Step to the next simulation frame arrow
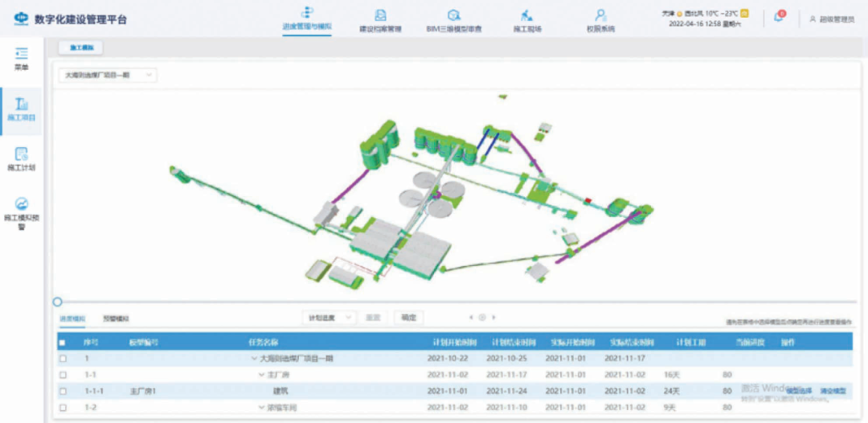 coord(493,318)
